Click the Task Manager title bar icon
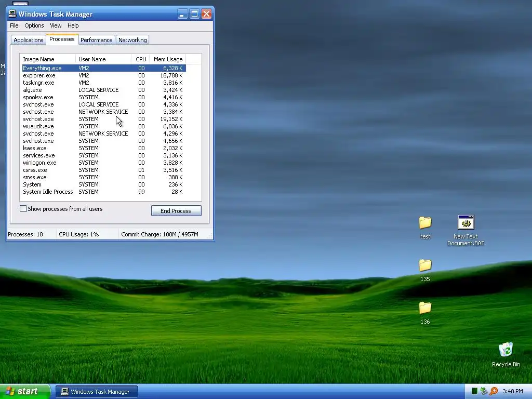 pyautogui.click(x=12, y=14)
